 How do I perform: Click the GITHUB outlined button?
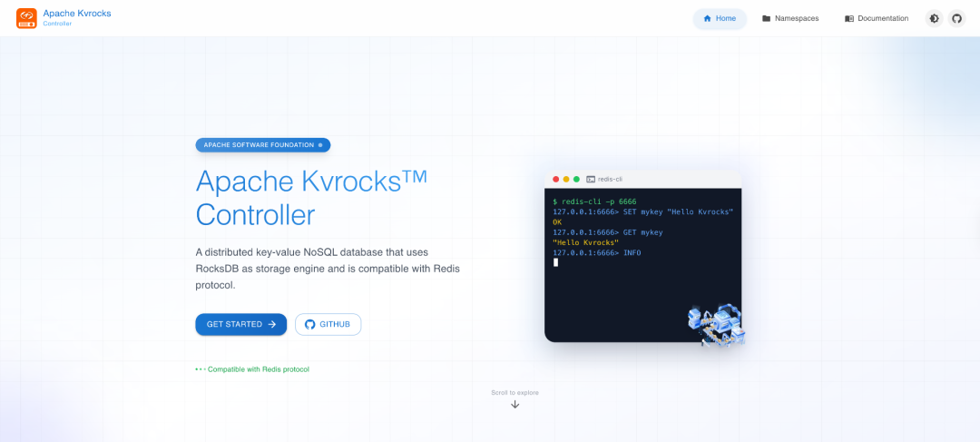point(328,324)
